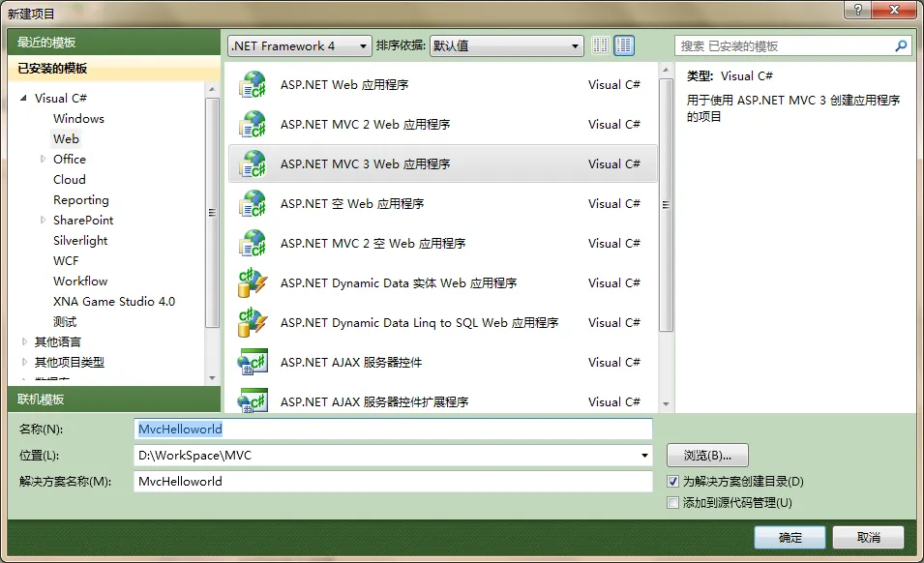
Task: Click the 确定 button
Action: point(790,537)
